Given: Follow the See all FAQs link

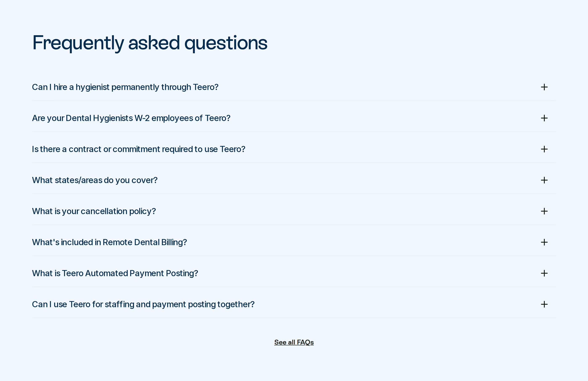Looking at the screenshot, I should pos(294,342).
